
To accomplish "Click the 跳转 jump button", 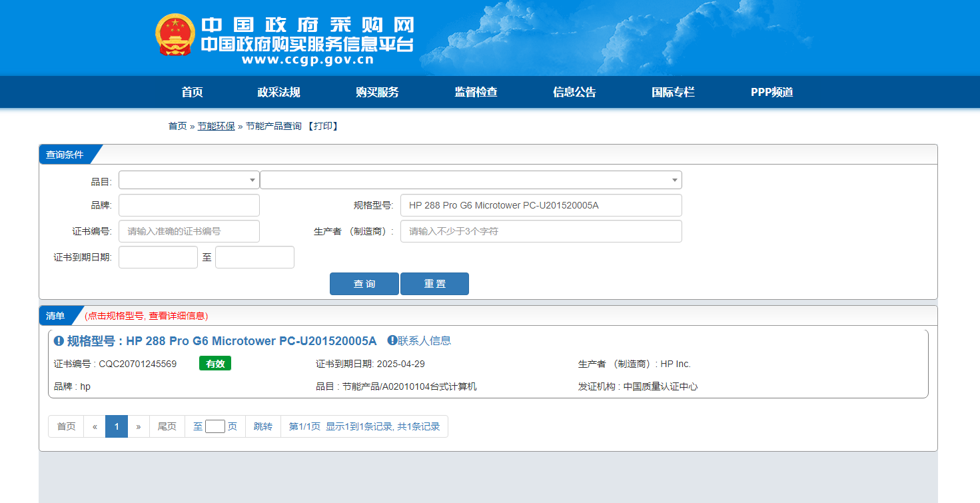I will tap(263, 426).
